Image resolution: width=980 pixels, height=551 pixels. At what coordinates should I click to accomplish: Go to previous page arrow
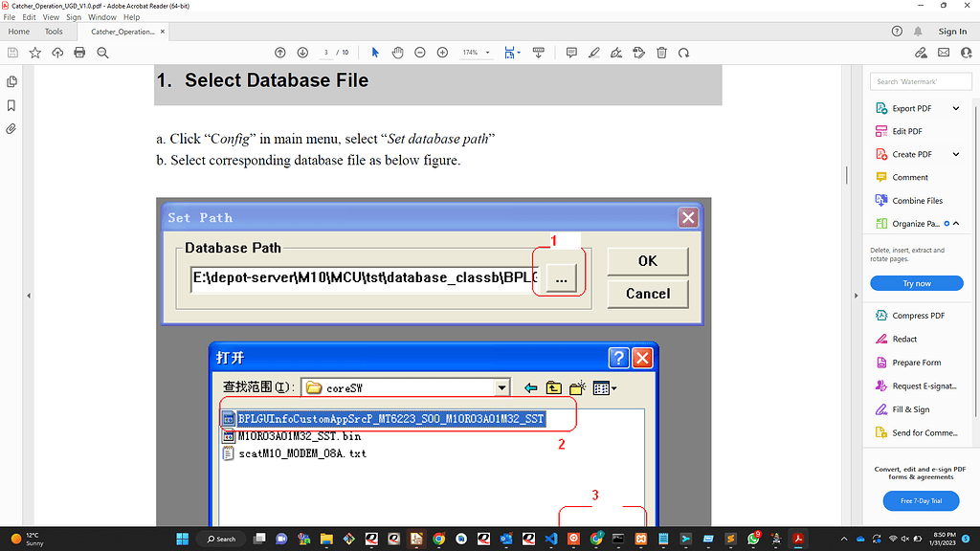click(279, 53)
